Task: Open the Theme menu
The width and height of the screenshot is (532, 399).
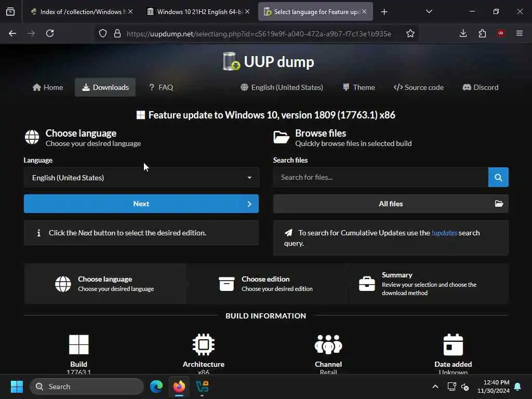Action: pyautogui.click(x=358, y=87)
